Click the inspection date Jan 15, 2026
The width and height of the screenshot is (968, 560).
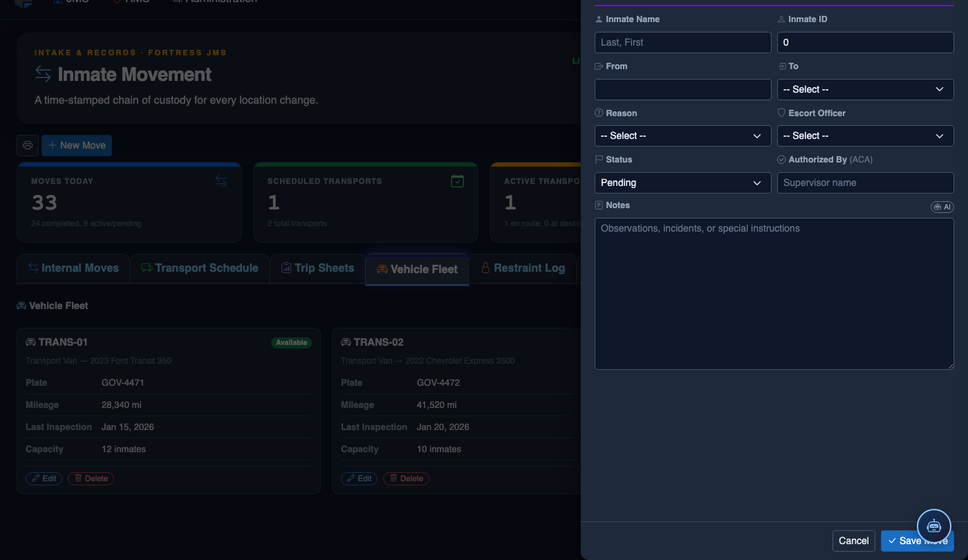point(128,427)
